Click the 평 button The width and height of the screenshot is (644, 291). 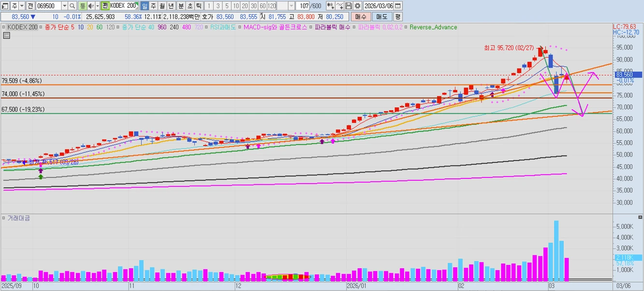pyautogui.click(x=397, y=17)
